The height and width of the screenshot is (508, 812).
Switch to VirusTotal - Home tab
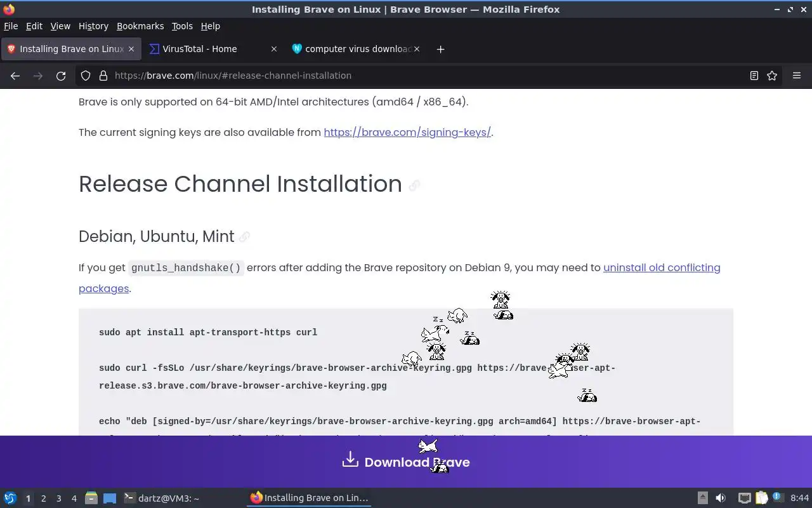coord(214,49)
